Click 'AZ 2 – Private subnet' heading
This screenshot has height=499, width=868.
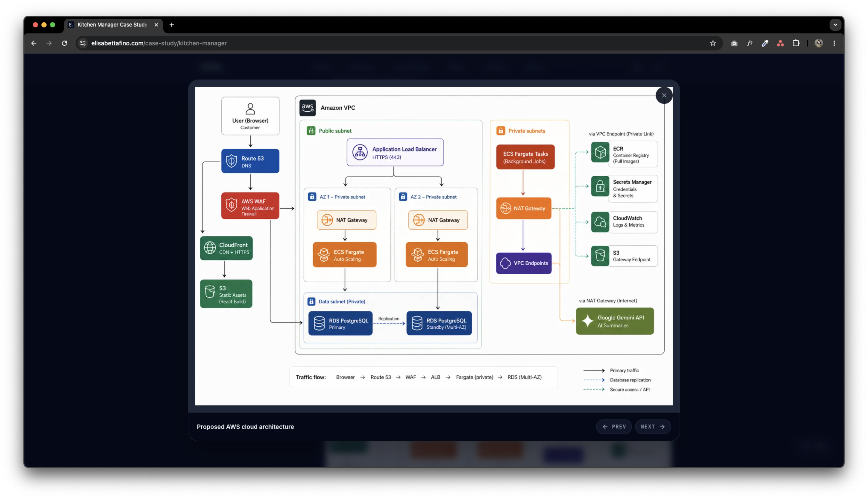tap(433, 197)
